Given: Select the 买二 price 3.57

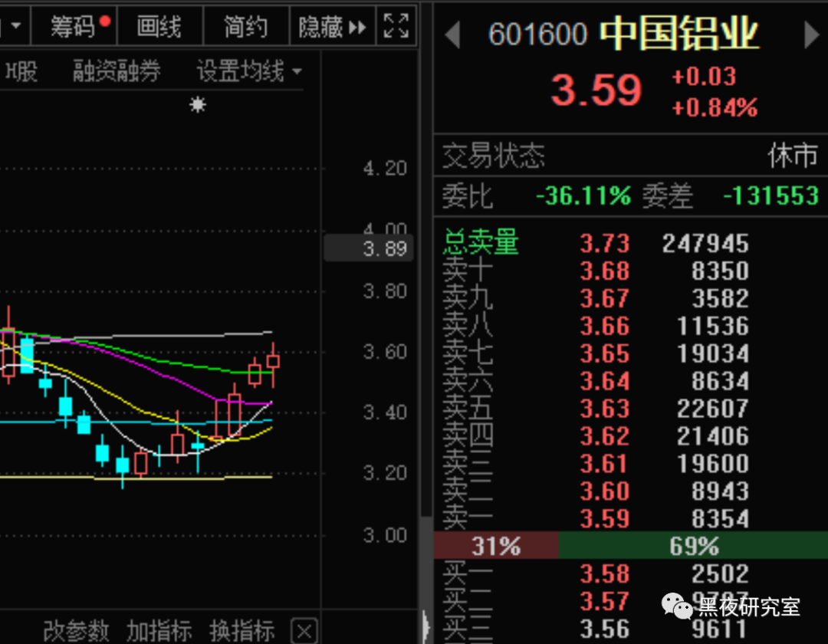Looking at the screenshot, I should coord(605,601).
